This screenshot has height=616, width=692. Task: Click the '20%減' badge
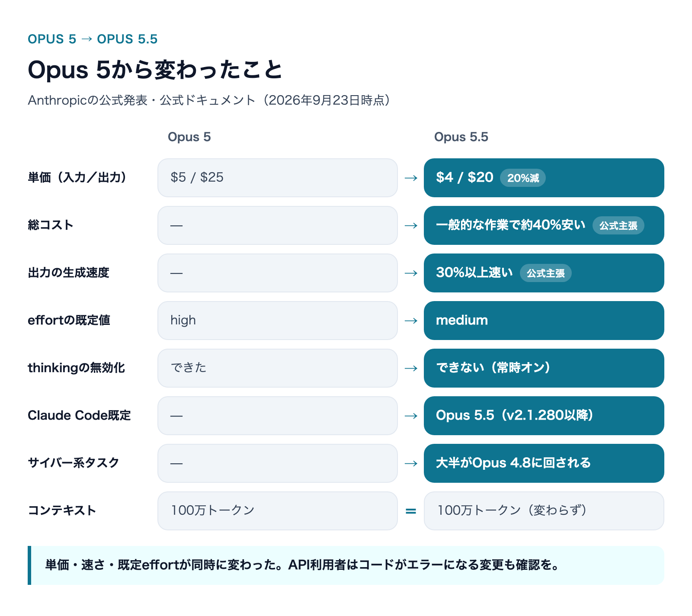pos(523,178)
